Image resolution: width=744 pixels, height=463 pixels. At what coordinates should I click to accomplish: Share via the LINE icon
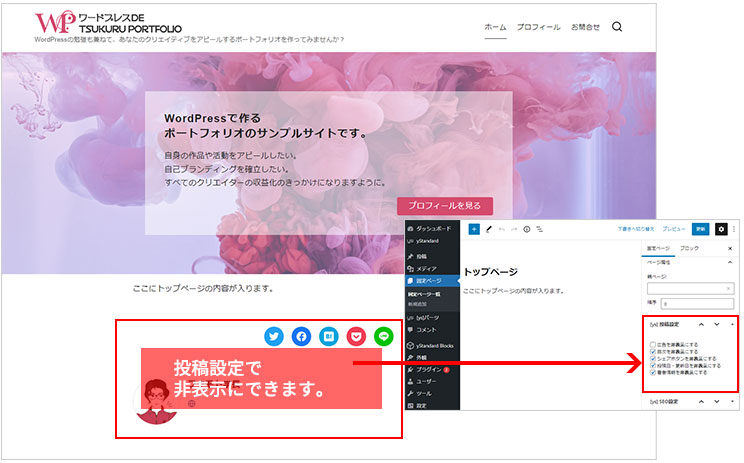coord(383,336)
